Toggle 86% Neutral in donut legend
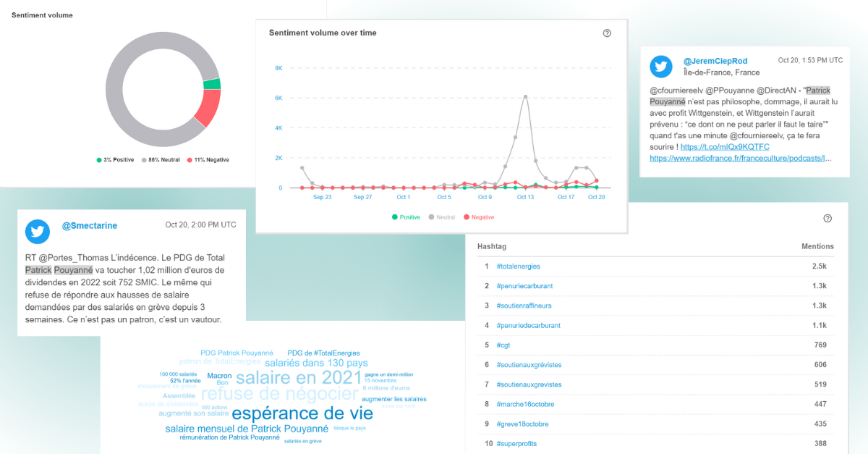This screenshot has height=454, width=868. point(161,160)
